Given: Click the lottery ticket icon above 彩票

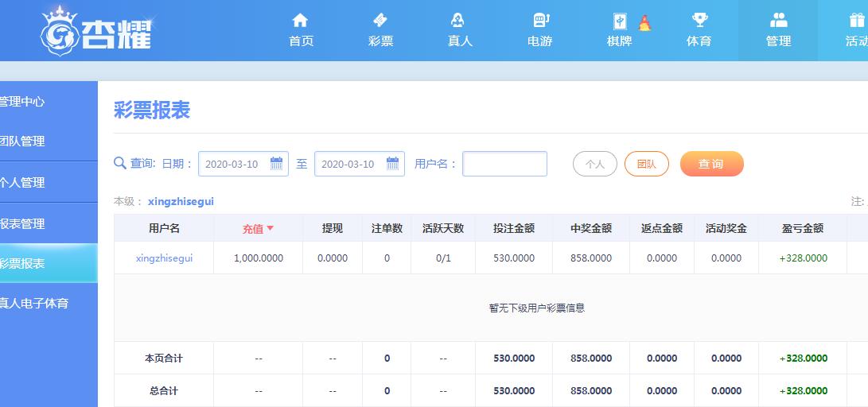Looking at the screenshot, I should click(380, 21).
